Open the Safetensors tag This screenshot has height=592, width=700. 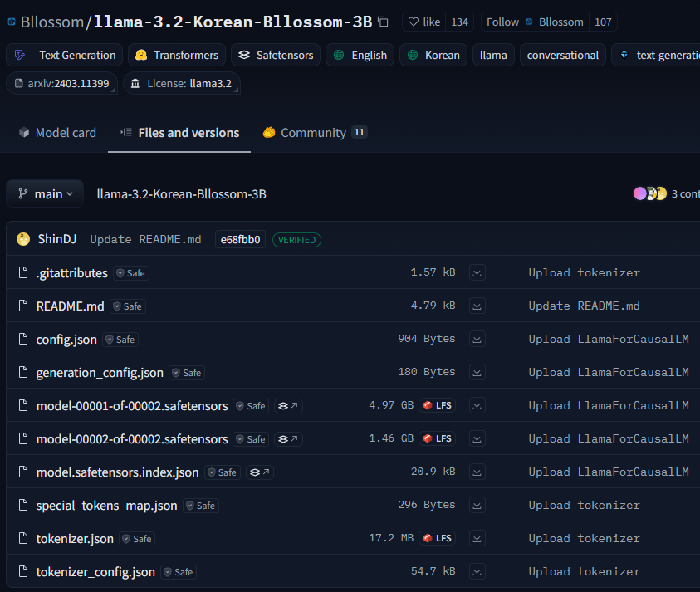[276, 55]
